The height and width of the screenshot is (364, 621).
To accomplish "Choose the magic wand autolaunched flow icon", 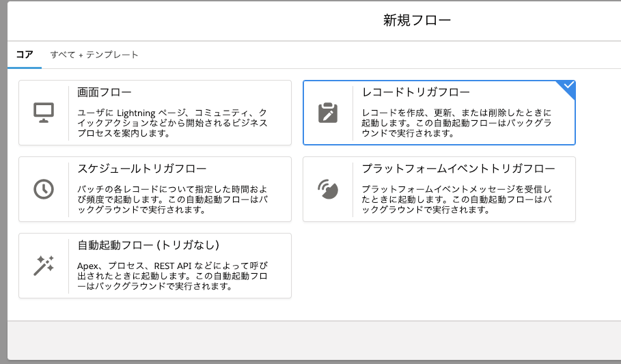I will [44, 266].
